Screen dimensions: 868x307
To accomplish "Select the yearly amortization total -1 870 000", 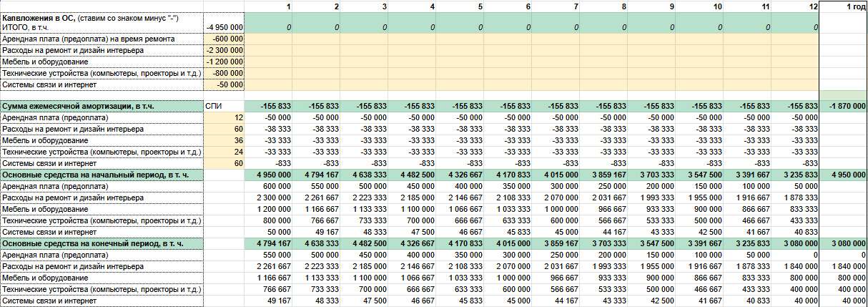I will [843, 106].
